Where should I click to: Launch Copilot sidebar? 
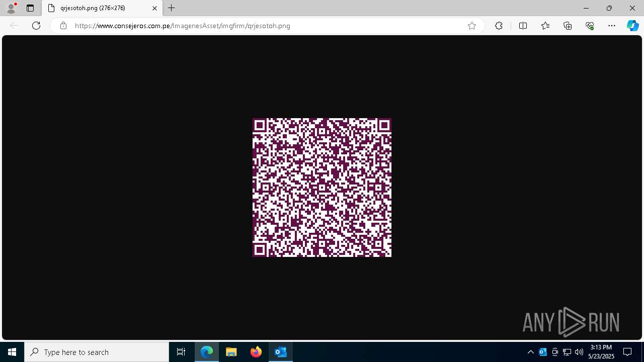coord(633,26)
